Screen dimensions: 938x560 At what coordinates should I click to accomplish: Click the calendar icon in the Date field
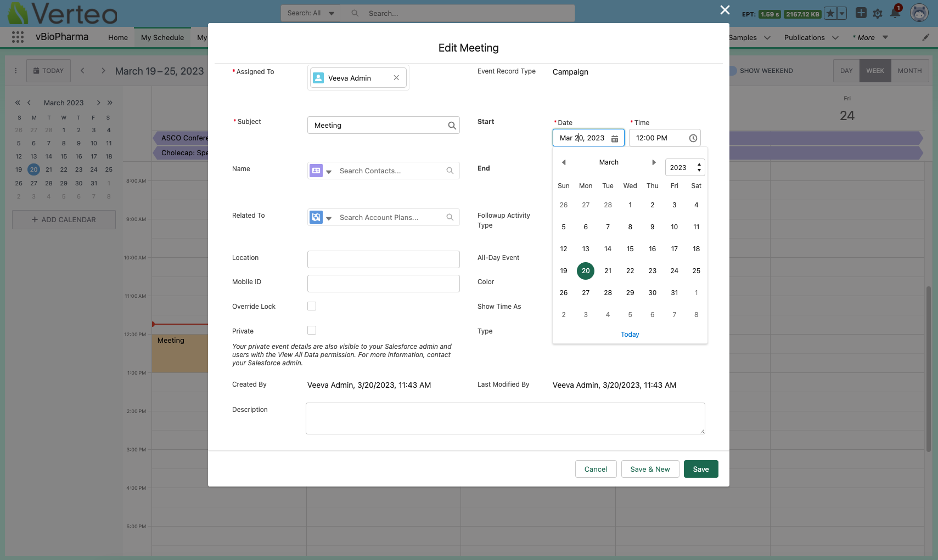click(x=615, y=139)
